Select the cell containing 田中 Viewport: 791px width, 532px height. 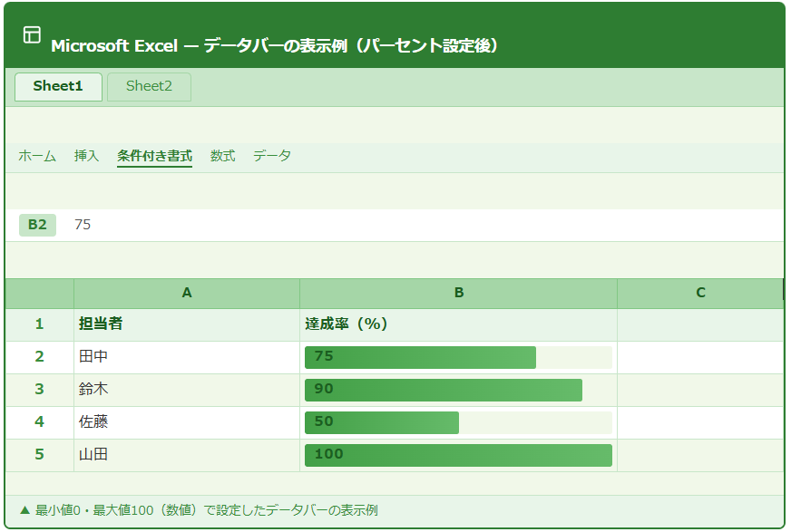click(x=187, y=357)
